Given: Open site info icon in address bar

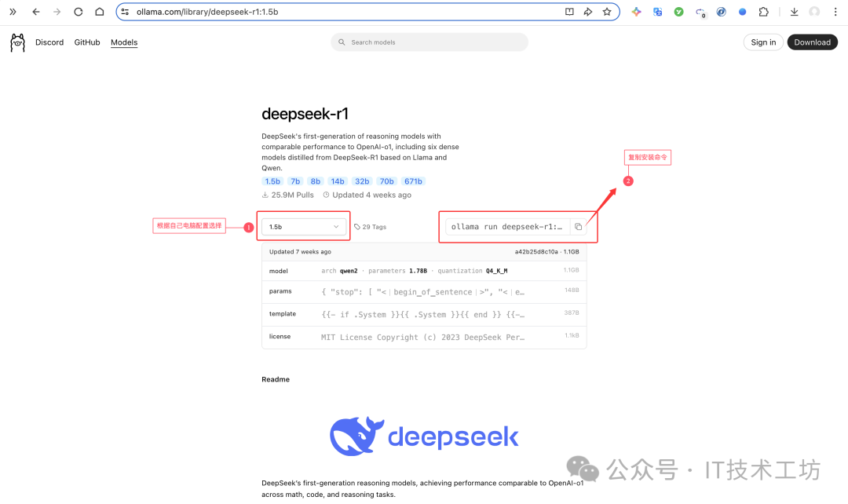Looking at the screenshot, I should (x=125, y=12).
